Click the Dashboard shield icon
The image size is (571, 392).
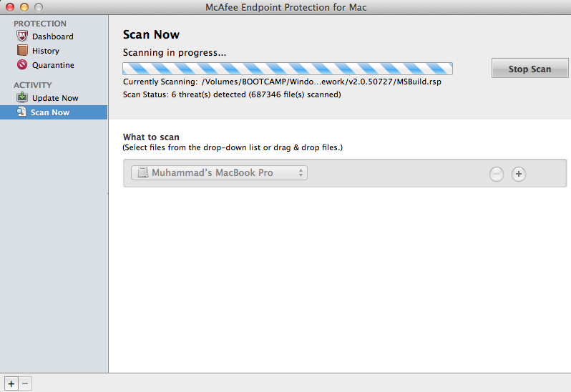pyautogui.click(x=22, y=36)
